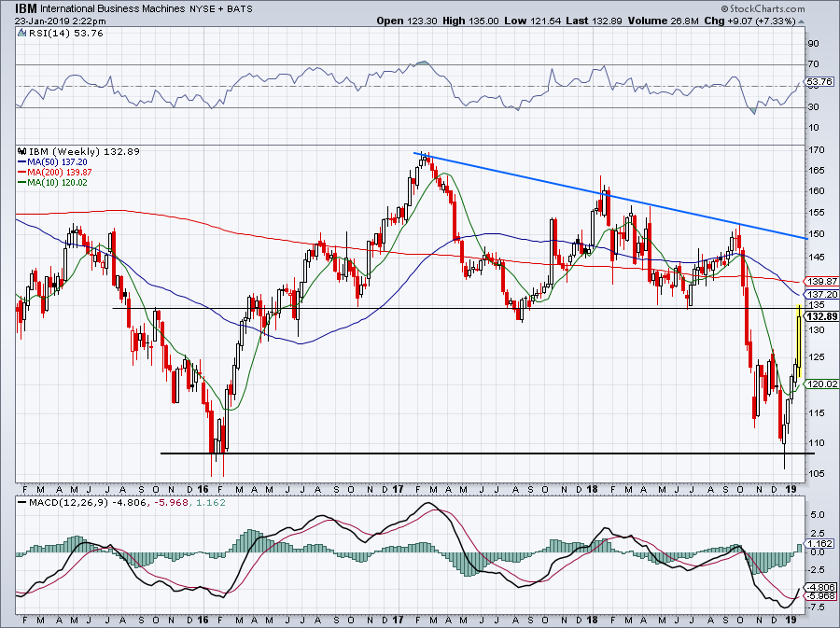840x628 pixels.
Task: Click the 'MA(200) 139.87' legend entry
Action: 60,173
